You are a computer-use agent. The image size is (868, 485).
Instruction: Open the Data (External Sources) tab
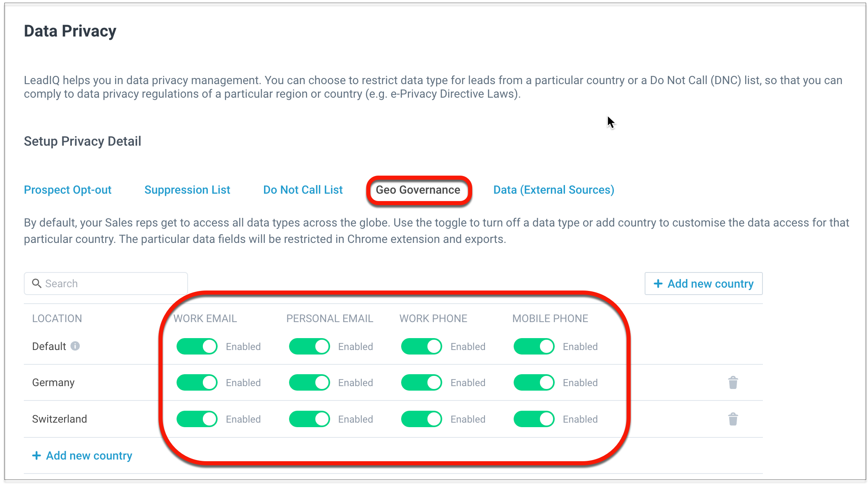pyautogui.click(x=553, y=190)
